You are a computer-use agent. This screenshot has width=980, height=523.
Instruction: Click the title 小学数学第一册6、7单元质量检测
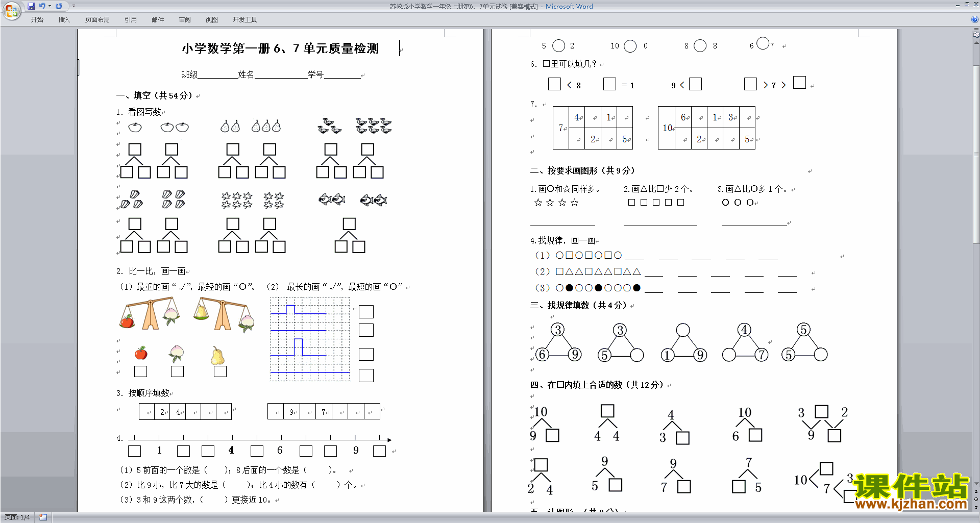(x=280, y=48)
